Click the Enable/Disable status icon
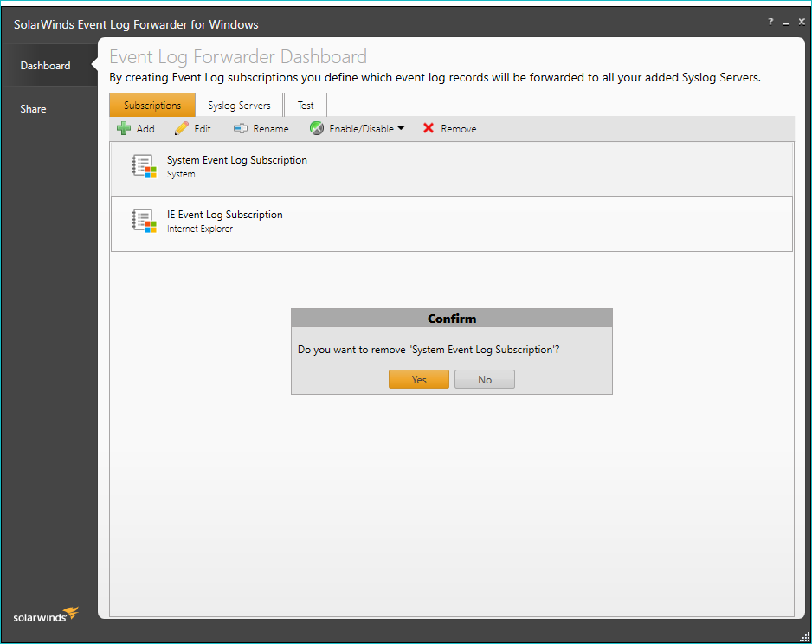Viewport: 812px width, 644px height. click(317, 128)
